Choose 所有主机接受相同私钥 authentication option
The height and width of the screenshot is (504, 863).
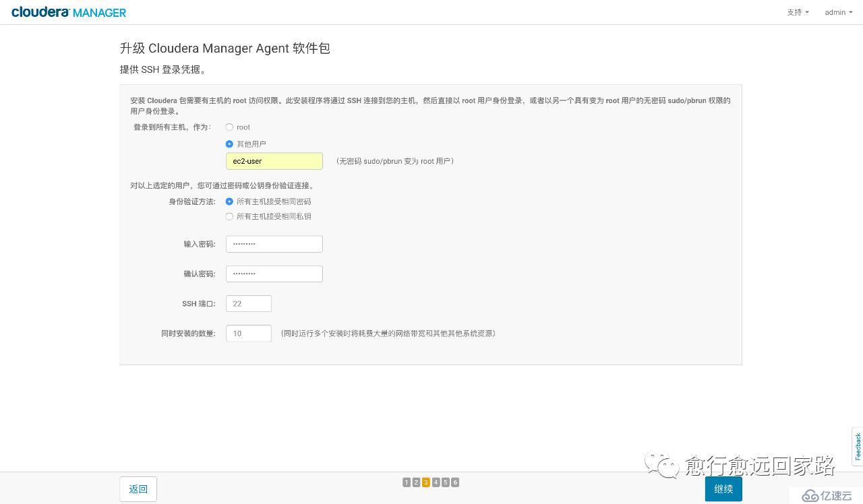click(229, 216)
